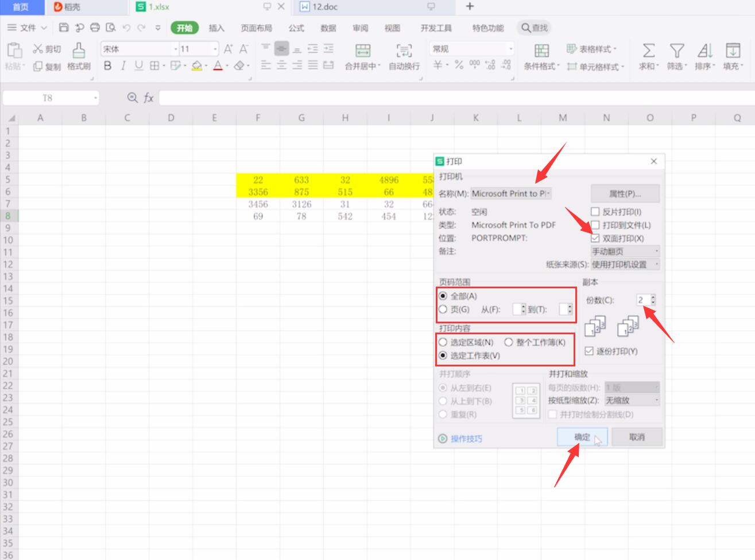
Task: Select Entire workbook (整个工作簿) radio button
Action: coord(508,342)
